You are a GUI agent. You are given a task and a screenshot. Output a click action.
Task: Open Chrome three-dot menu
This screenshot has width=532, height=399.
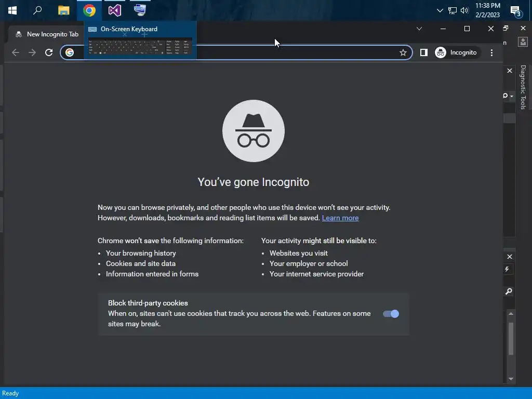pyautogui.click(x=491, y=52)
